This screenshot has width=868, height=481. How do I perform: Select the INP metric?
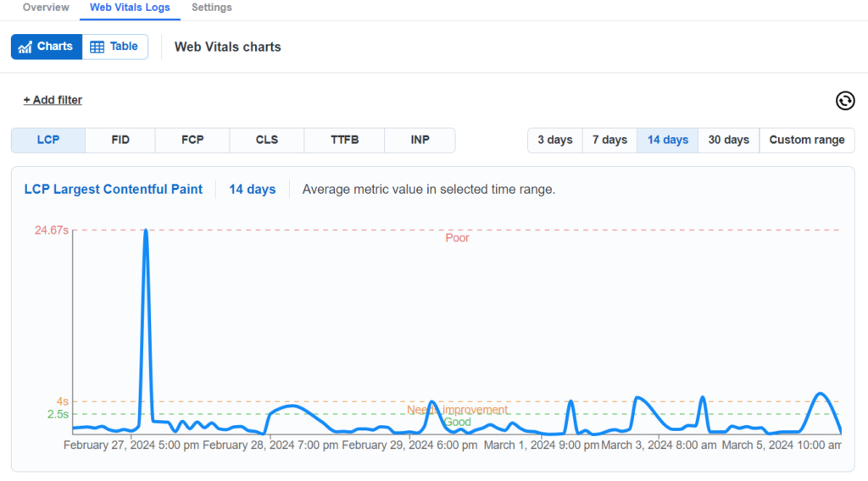(x=420, y=140)
